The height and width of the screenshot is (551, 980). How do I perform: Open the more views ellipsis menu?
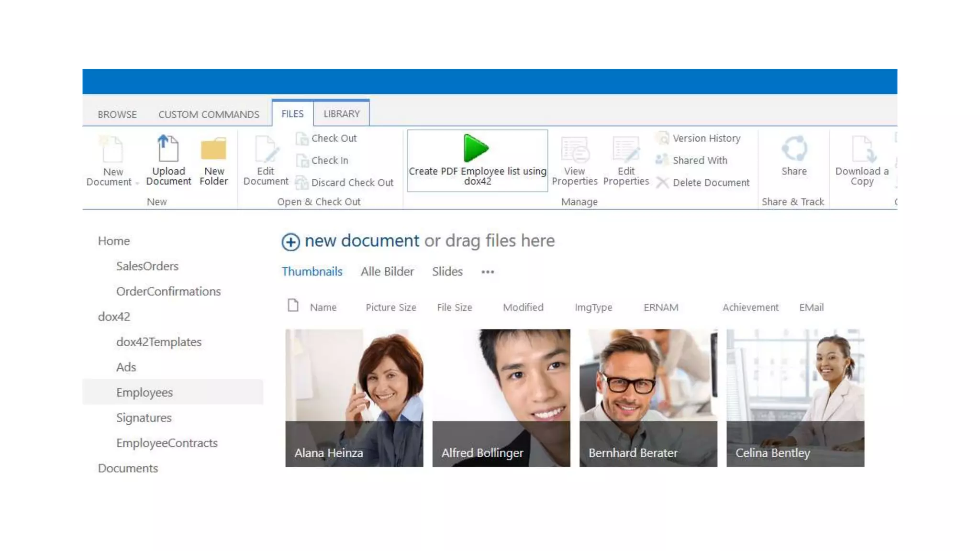[487, 272]
